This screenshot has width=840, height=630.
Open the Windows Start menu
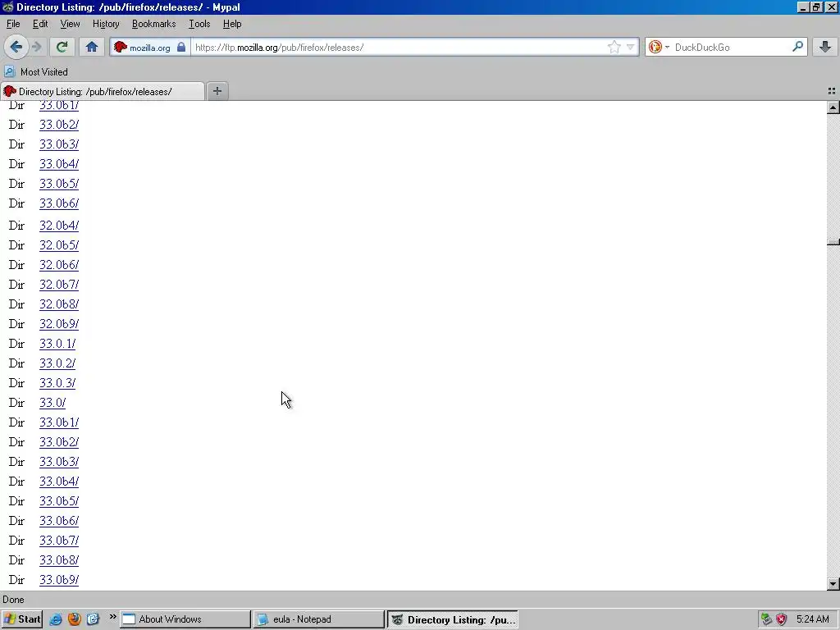pyautogui.click(x=21, y=619)
